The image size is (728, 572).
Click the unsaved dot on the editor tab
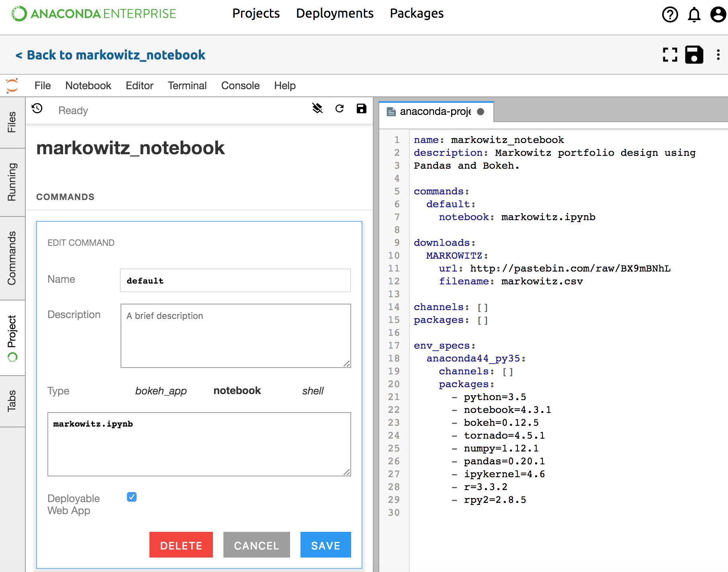point(481,112)
